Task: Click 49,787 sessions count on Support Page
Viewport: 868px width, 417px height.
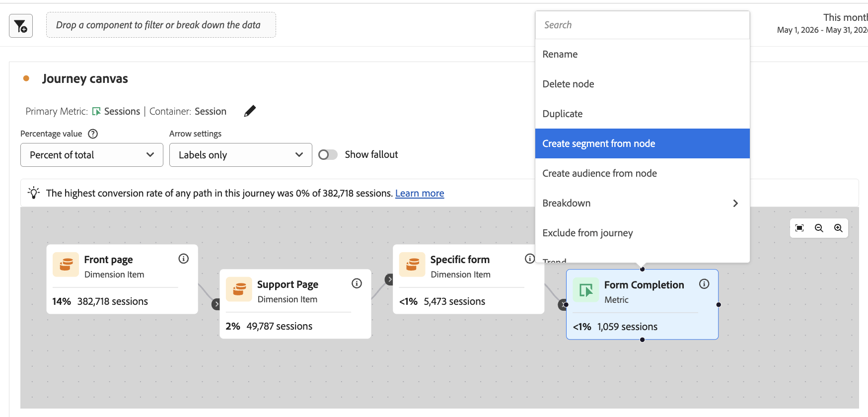Action: (x=280, y=326)
